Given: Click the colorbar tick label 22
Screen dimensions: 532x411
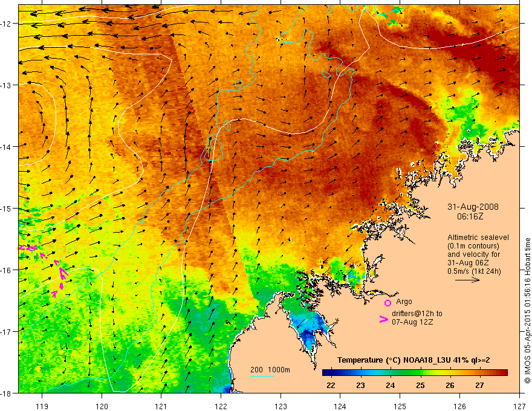Looking at the screenshot, I should point(331,385).
